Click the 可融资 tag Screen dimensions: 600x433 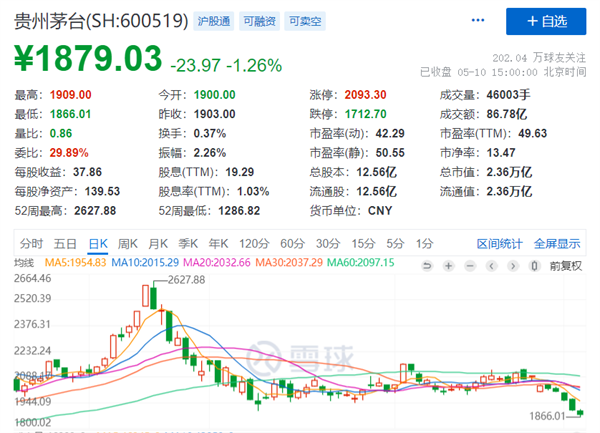pyautogui.click(x=259, y=21)
